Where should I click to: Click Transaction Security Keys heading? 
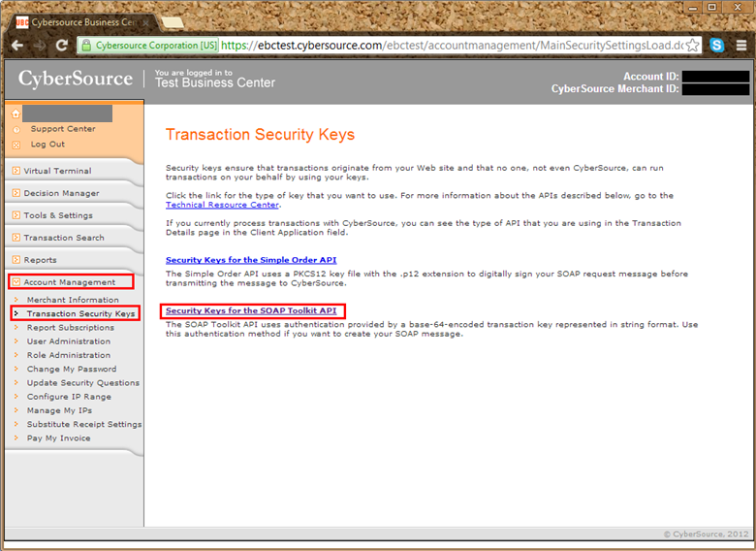point(261,135)
